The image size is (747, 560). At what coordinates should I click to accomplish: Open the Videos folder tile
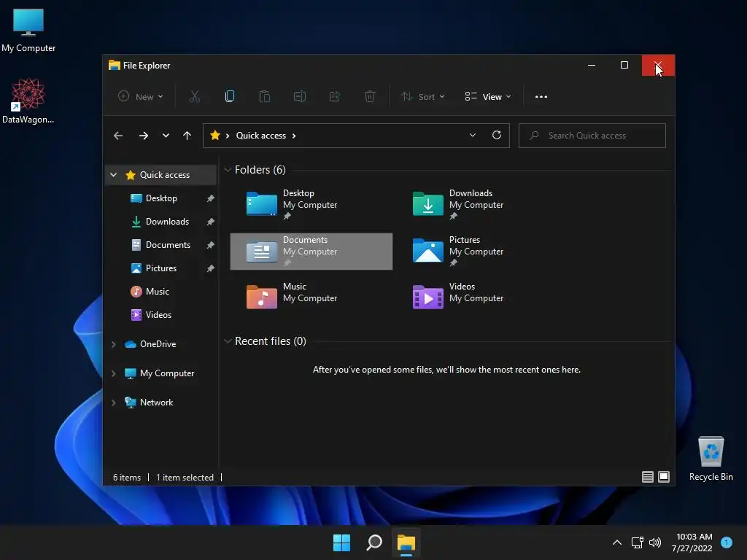pyautogui.click(x=477, y=298)
